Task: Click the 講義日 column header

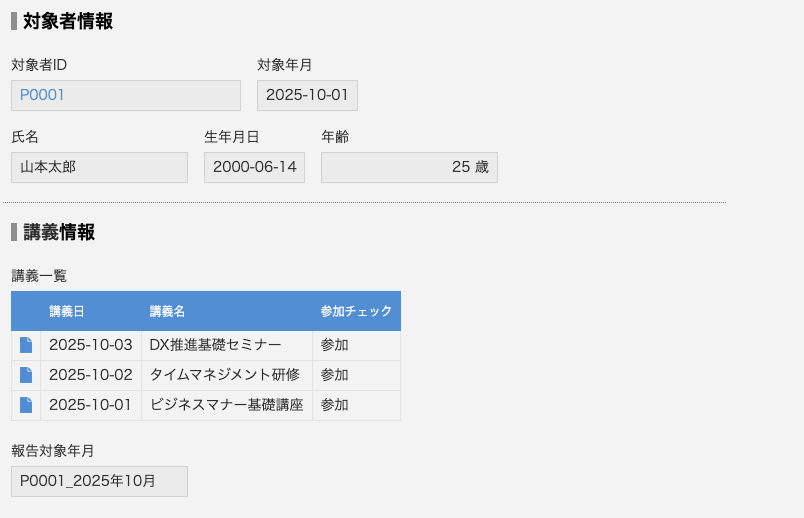Action: pos(67,311)
